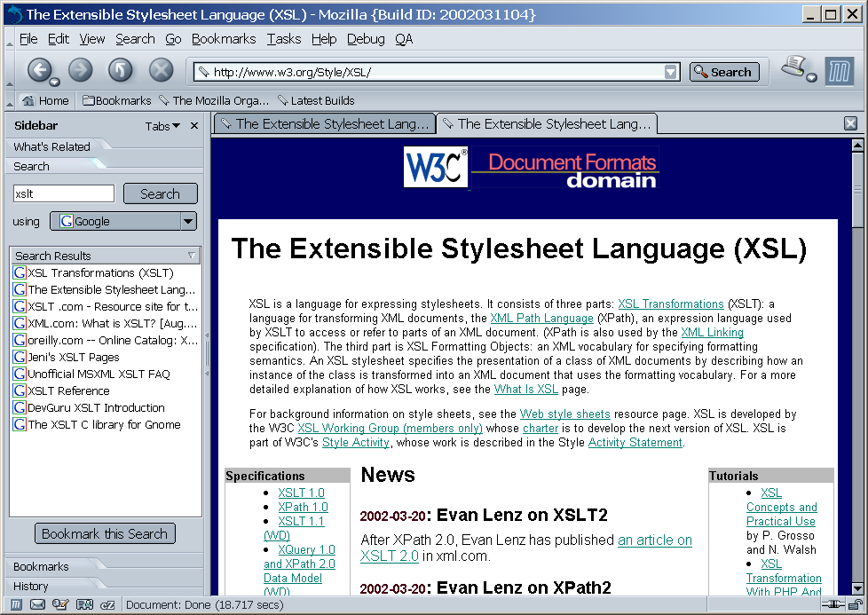Open the QA menu
This screenshot has height=615, width=868.
click(x=404, y=39)
